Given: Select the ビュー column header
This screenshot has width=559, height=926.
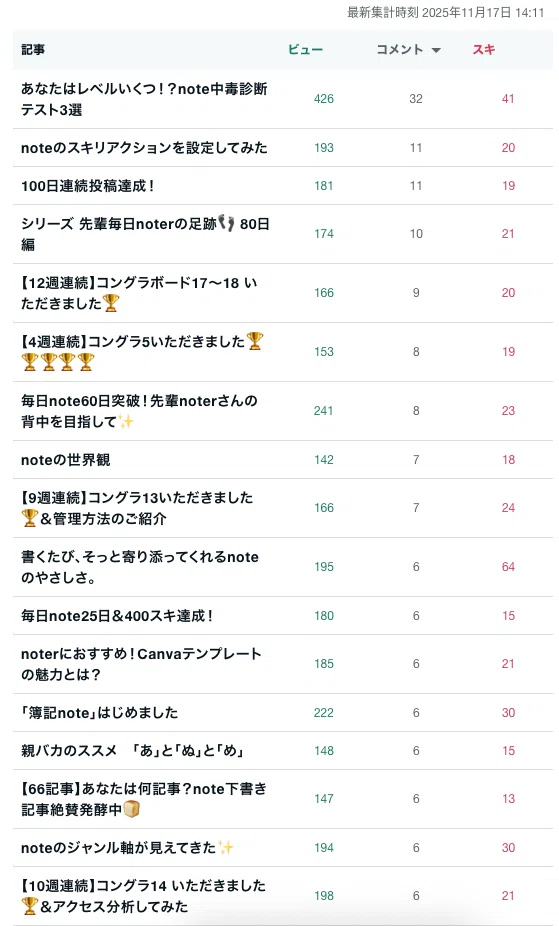Looking at the screenshot, I should tap(305, 50).
